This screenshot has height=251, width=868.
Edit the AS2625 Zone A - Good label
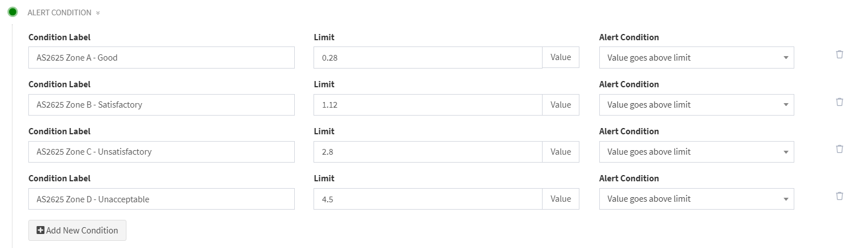(161, 57)
